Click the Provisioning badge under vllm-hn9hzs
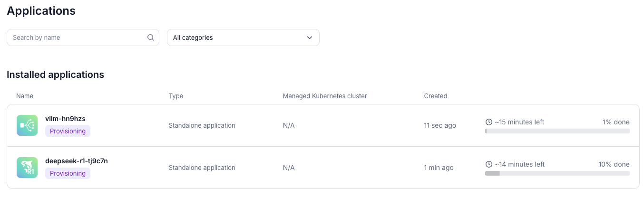The image size is (644, 197). coord(68,131)
